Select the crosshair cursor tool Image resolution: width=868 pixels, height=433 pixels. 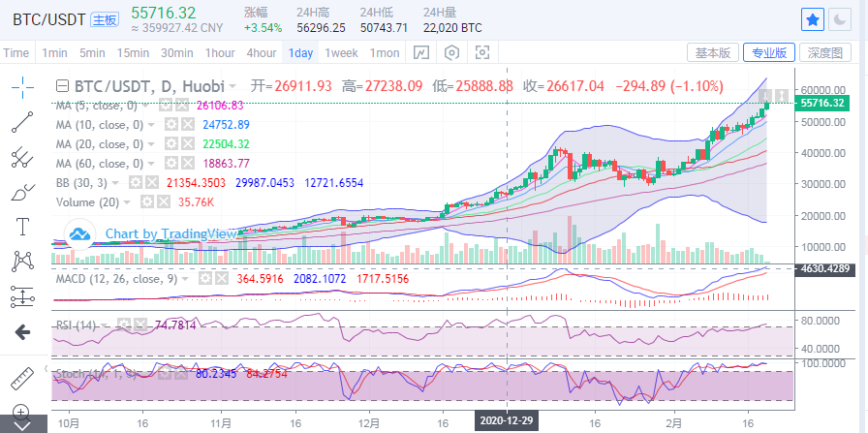click(x=22, y=86)
